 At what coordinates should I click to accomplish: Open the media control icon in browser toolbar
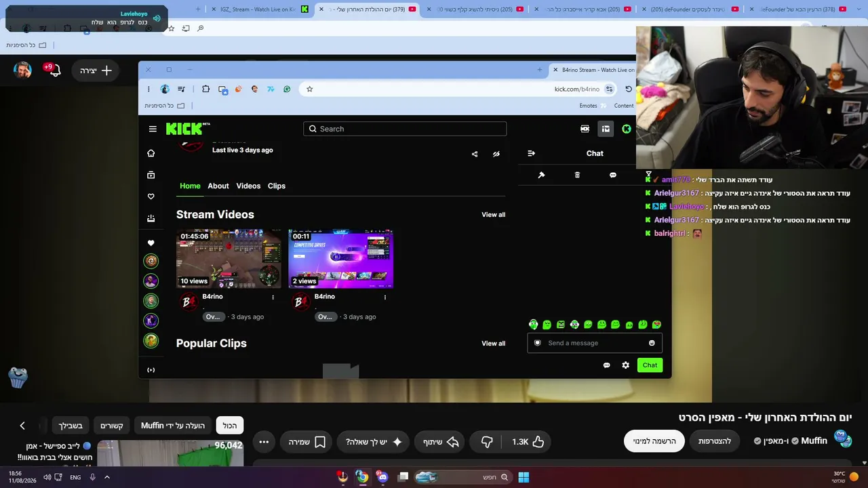click(181, 89)
